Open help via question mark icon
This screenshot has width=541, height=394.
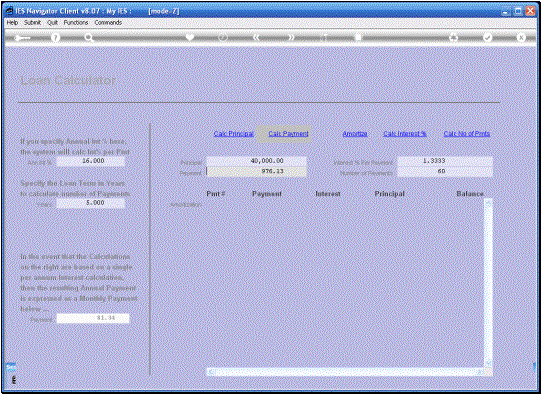(55, 37)
